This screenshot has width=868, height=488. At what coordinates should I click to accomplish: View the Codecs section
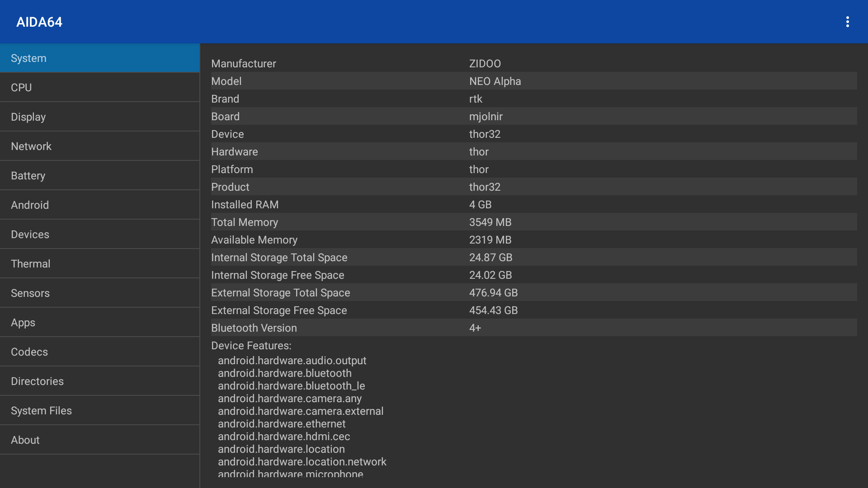click(x=99, y=352)
